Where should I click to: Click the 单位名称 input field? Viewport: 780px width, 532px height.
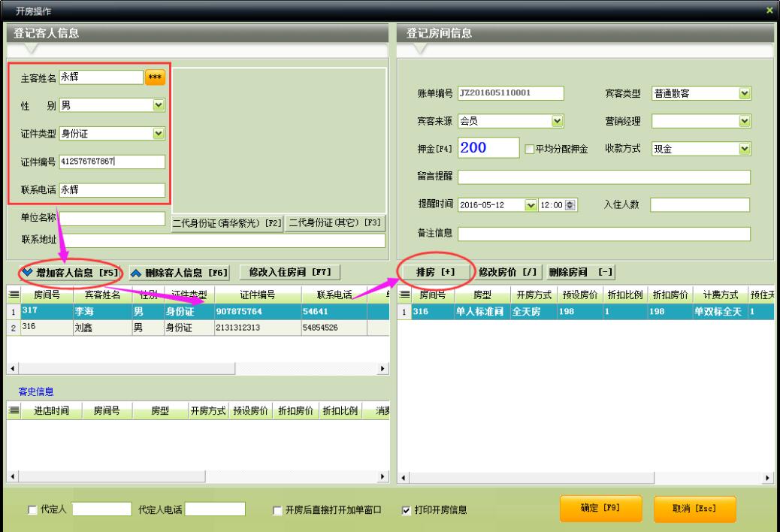112,218
